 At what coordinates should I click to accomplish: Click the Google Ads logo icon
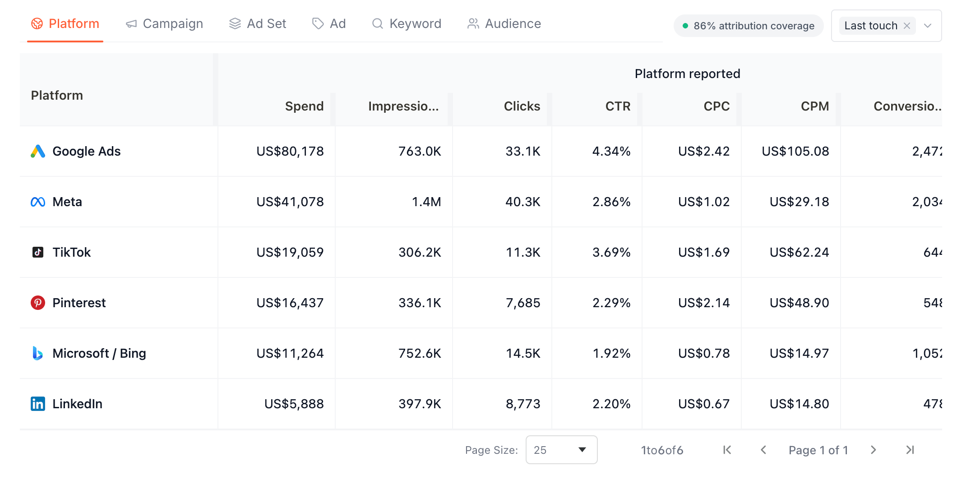(x=38, y=151)
